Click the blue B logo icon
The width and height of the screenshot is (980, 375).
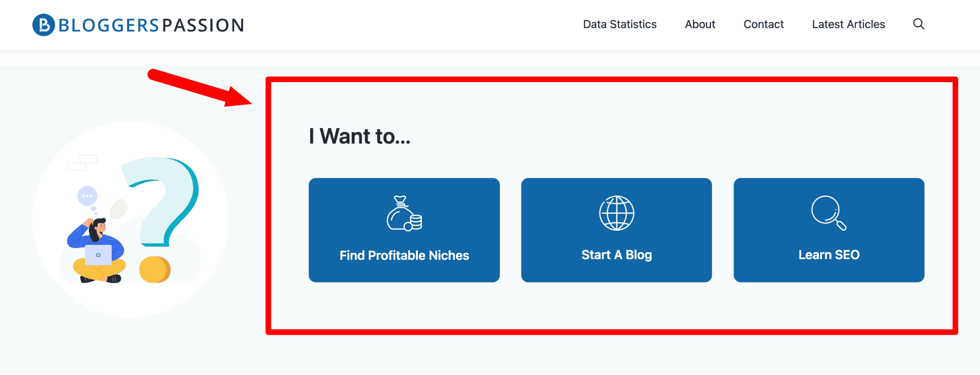pyautogui.click(x=44, y=25)
